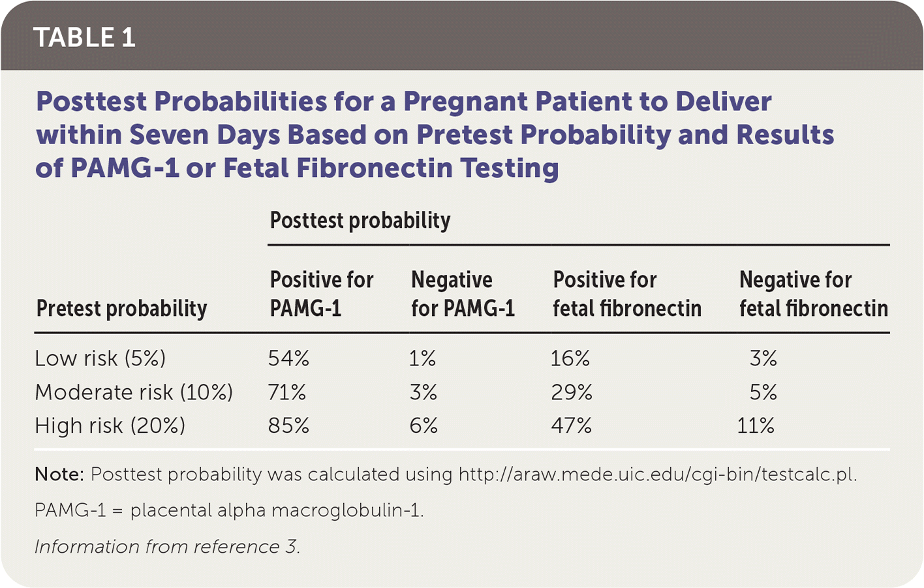The width and height of the screenshot is (924, 588).
Task: Click the table title starting "Posttest Probabilities"
Action: pos(434,134)
